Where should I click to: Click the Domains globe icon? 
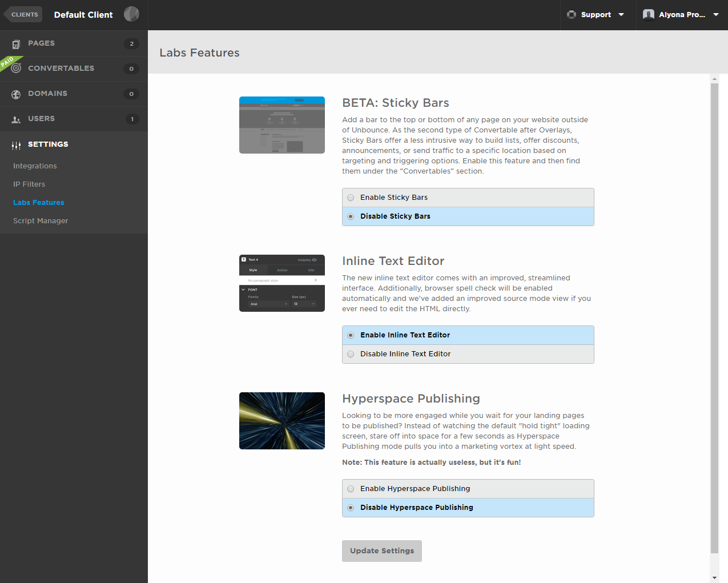pos(16,94)
